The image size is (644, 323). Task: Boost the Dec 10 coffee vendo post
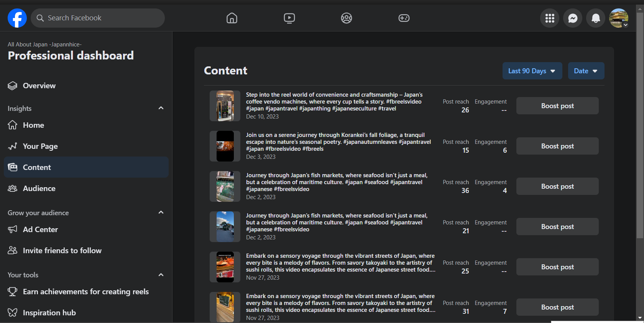tap(557, 106)
